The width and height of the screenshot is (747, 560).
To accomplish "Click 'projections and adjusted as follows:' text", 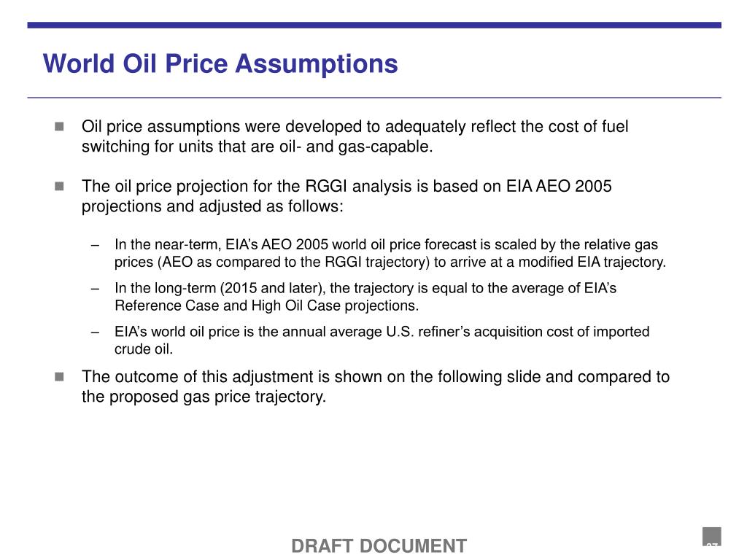I will (x=212, y=206).
